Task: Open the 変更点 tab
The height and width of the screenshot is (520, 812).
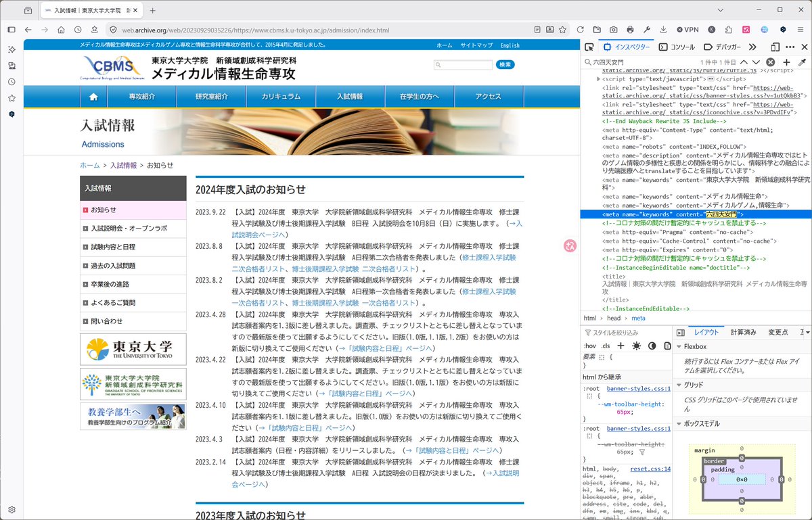Action: 778,333
